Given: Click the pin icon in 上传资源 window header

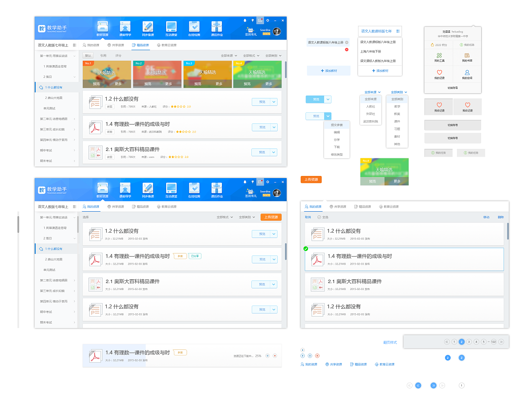Looking at the screenshot, I should (253, 182).
